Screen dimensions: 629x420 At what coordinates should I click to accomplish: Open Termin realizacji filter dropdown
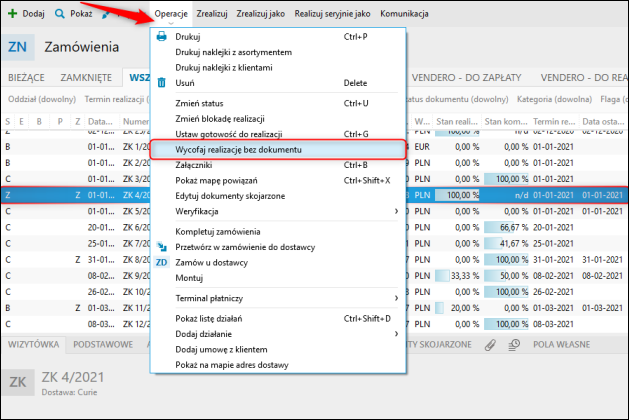point(117,99)
